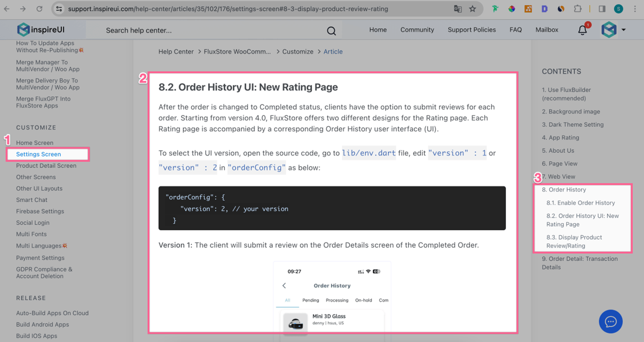Open notifications via the bell icon

tap(583, 30)
